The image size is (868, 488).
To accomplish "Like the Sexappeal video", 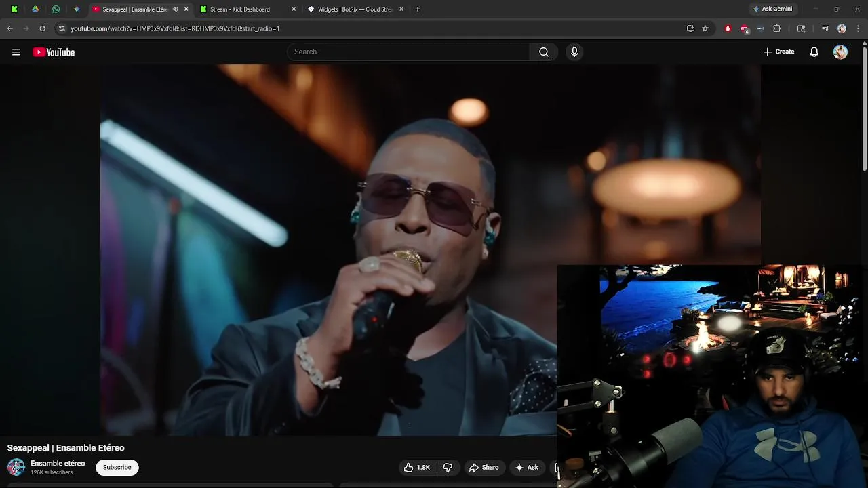I will (x=417, y=468).
